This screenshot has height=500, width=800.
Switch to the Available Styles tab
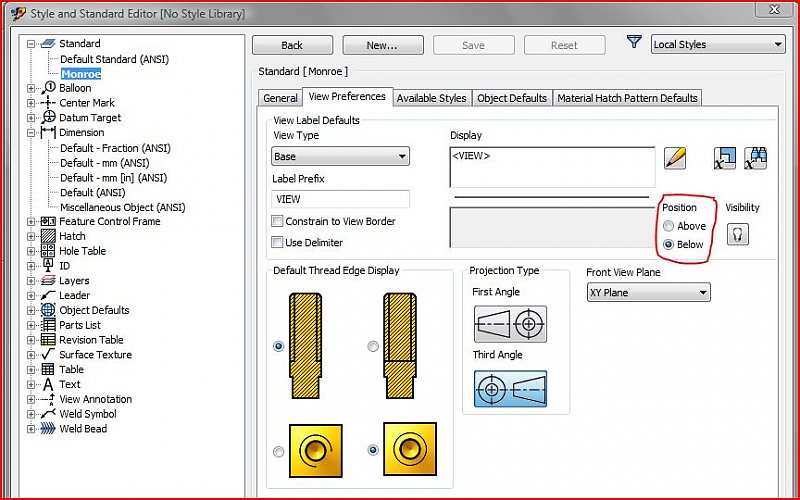(431, 98)
